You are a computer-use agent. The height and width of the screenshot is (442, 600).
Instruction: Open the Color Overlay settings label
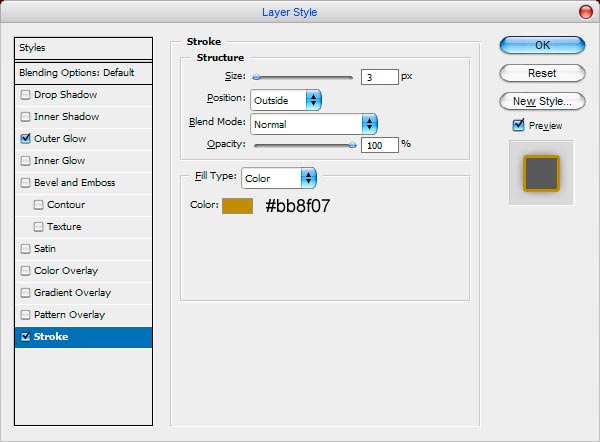click(x=66, y=271)
